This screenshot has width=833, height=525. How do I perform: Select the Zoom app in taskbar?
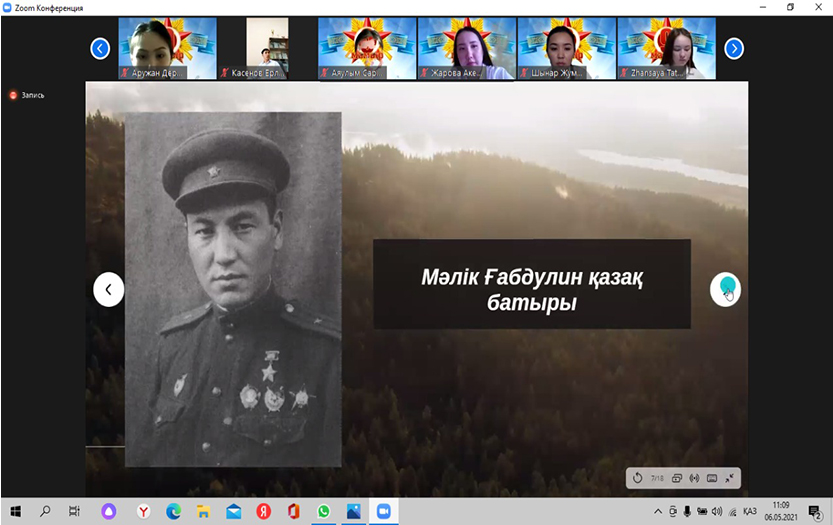[382, 511]
